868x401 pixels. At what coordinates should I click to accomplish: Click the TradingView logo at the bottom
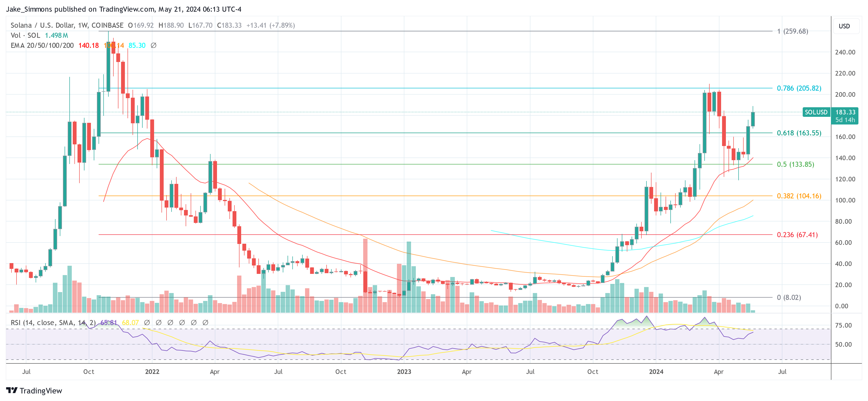point(34,390)
